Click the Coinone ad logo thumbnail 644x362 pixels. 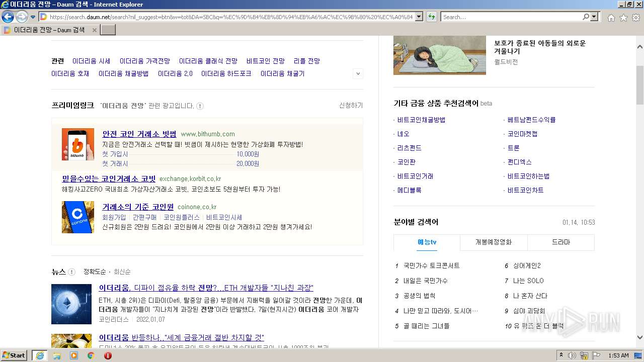[77, 217]
